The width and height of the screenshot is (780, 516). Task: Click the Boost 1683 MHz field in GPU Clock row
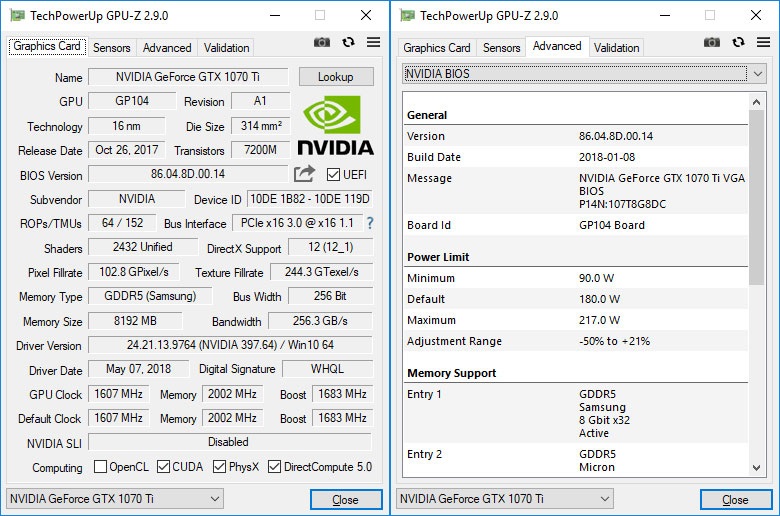pos(342,394)
